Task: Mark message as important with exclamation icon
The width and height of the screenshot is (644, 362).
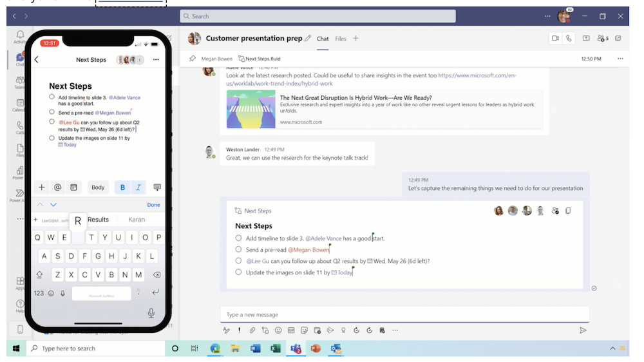Action: (239, 330)
